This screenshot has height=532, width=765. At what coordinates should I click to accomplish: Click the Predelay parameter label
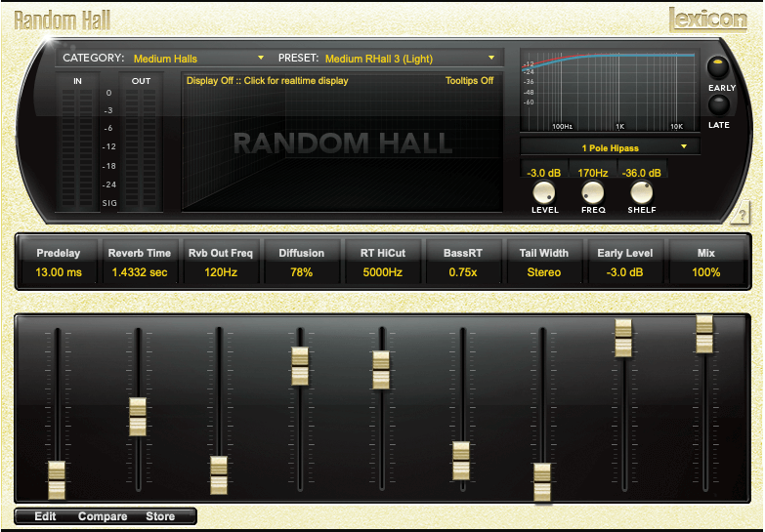59,253
